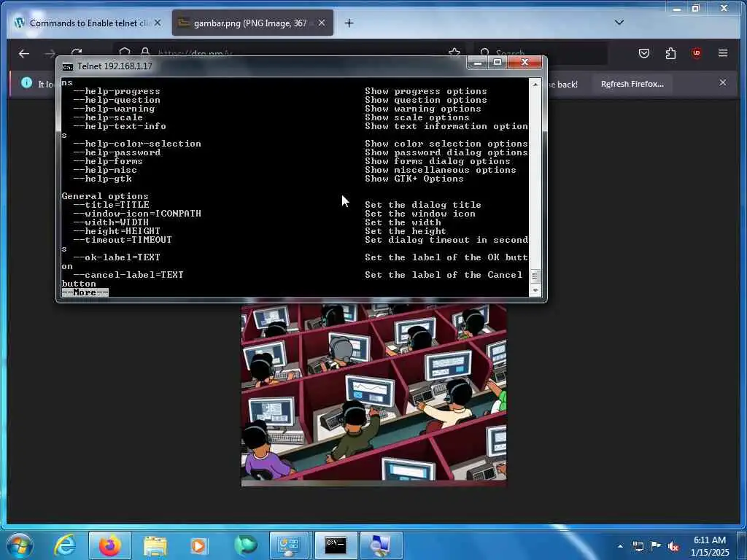Close the Commands to Enable telnet tab
This screenshot has height=560, width=747.
click(158, 23)
